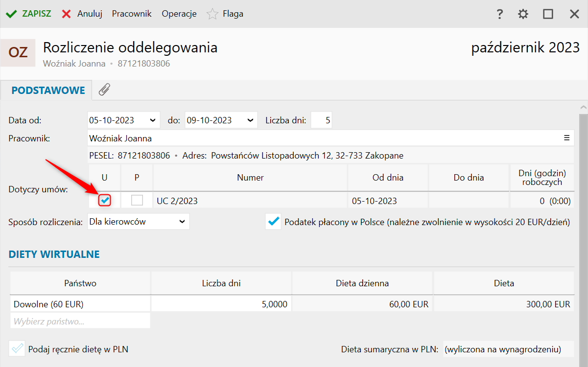Close the window with X
588x367 pixels.
point(574,14)
